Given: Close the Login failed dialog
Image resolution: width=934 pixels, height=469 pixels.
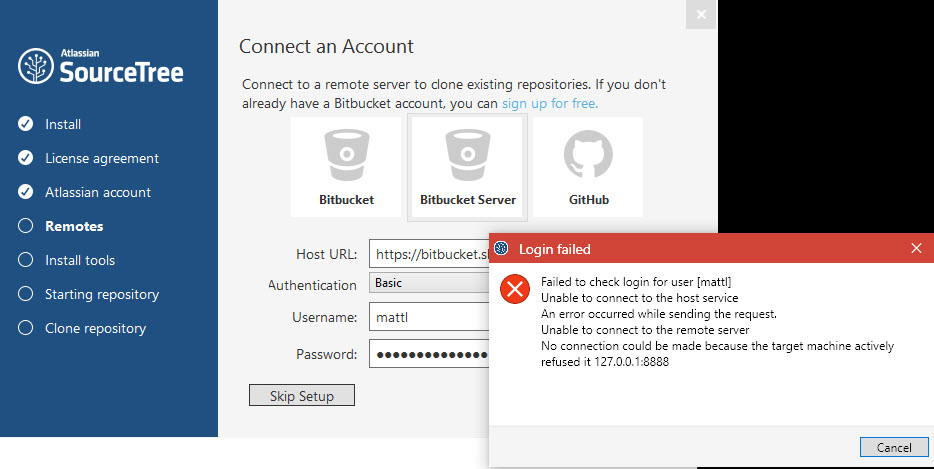Looking at the screenshot, I should (x=916, y=249).
